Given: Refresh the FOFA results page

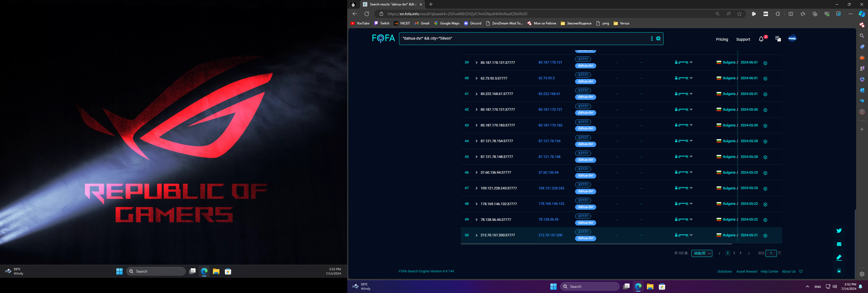Looking at the screenshot, I should pos(367,14).
